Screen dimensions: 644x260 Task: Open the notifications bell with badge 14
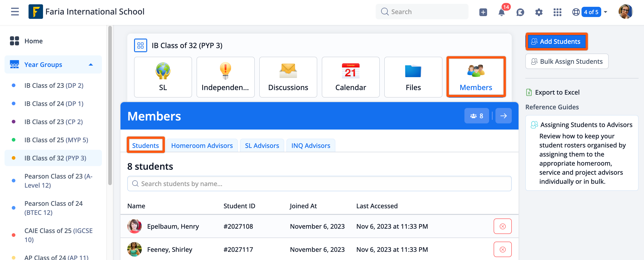[x=502, y=12]
